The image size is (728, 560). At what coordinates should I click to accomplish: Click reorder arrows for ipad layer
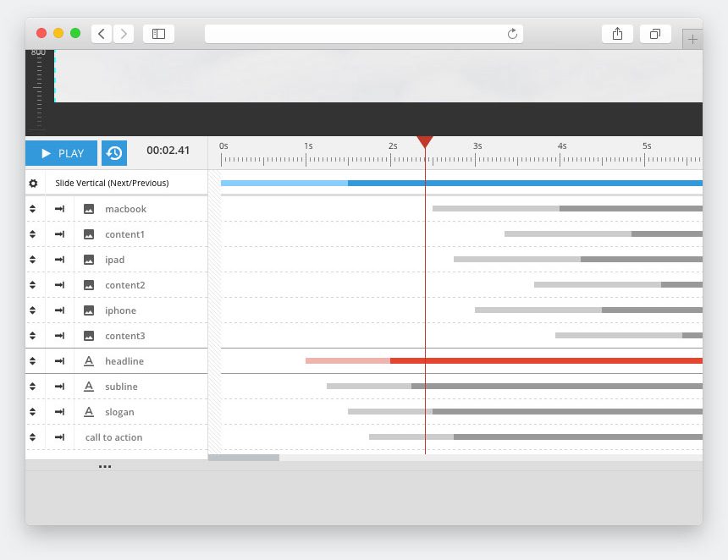coord(32,260)
